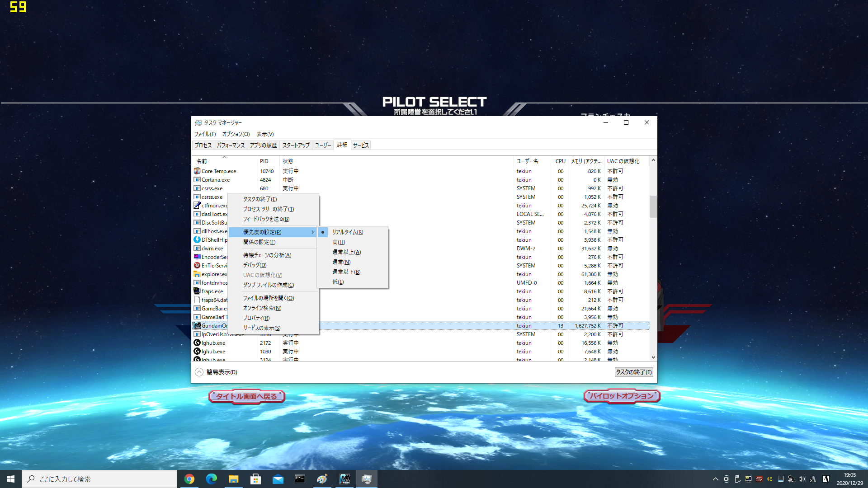The width and height of the screenshot is (868, 488).
Task: Click the パイロットオプション game button
Action: point(622,396)
